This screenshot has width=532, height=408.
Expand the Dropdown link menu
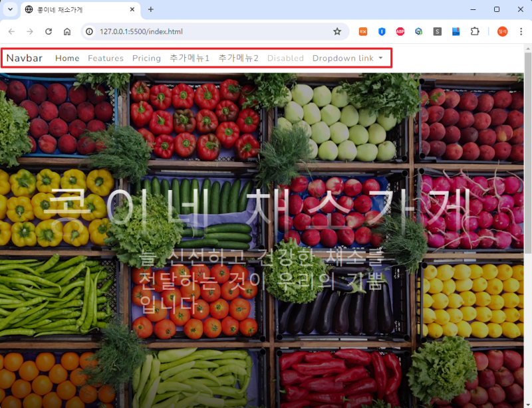coord(347,58)
